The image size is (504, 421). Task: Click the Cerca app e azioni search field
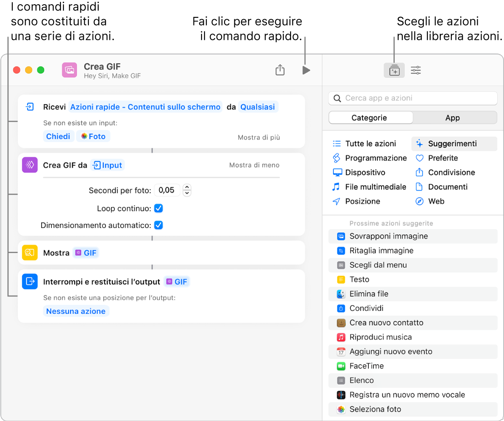coord(413,98)
